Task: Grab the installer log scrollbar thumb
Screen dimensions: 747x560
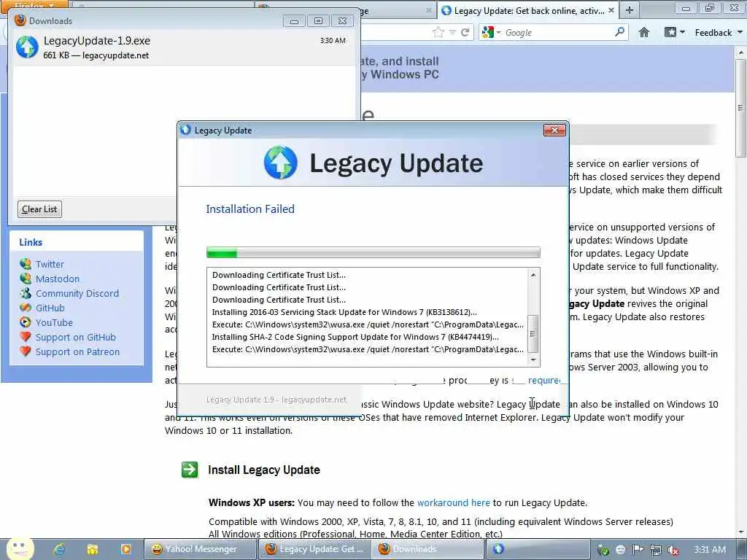Action: (x=533, y=334)
